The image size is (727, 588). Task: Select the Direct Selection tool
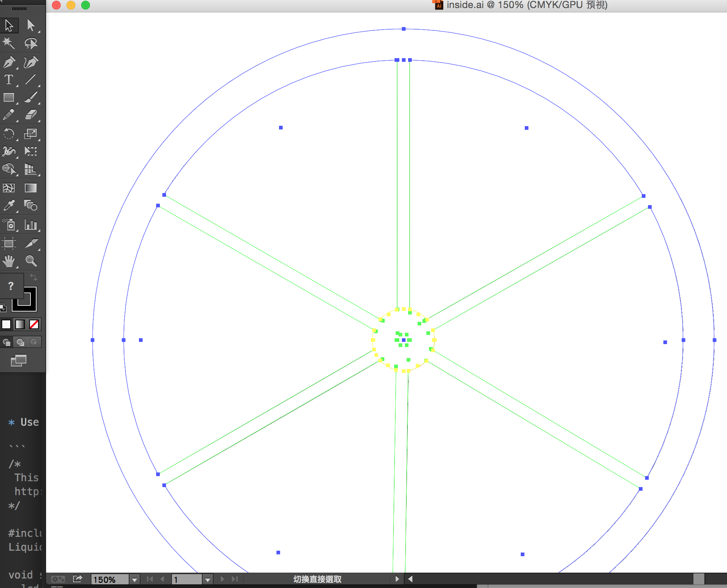tap(31, 25)
